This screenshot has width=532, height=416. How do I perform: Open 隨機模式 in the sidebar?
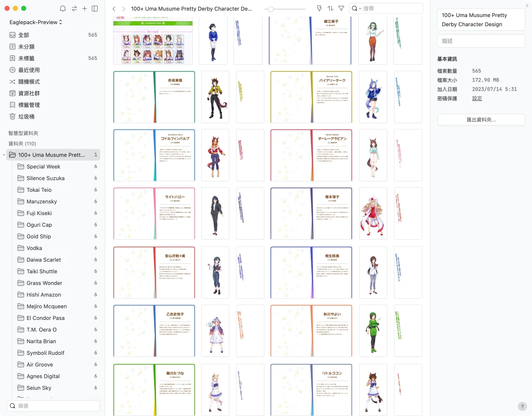[53, 82]
